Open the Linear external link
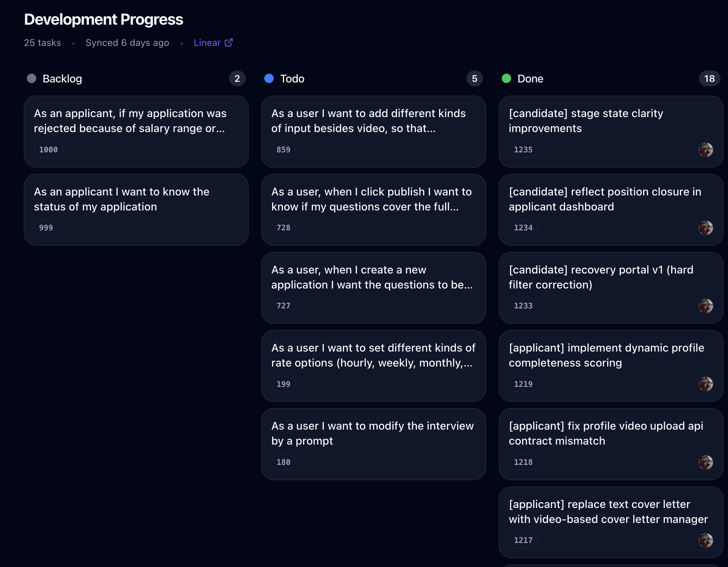This screenshot has width=728, height=567. click(213, 43)
